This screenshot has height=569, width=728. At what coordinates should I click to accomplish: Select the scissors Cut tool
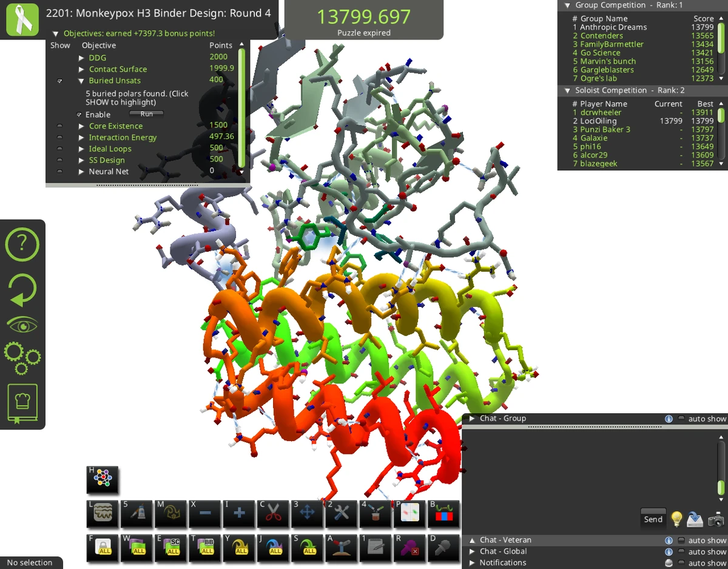(x=273, y=514)
